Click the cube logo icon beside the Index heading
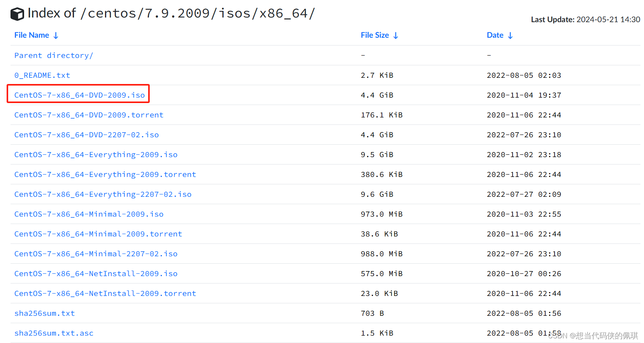644x343 pixels. coord(17,14)
